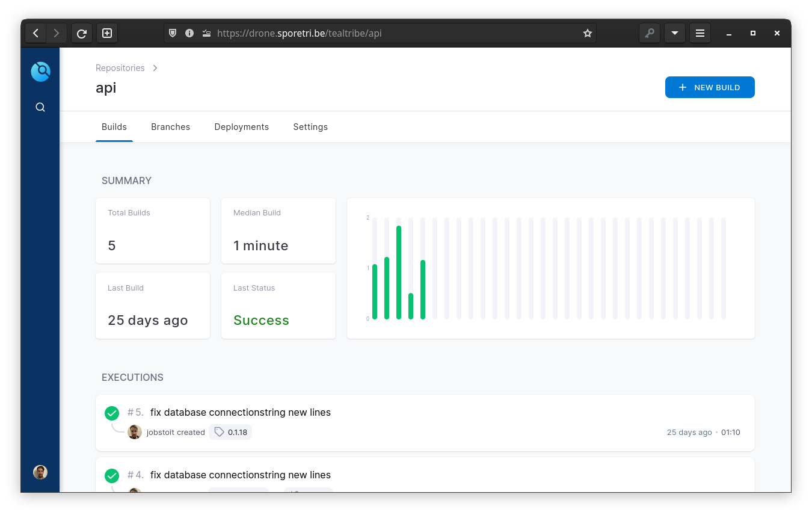
Task: Open search from the sidebar magnifier icon
Action: [x=40, y=107]
